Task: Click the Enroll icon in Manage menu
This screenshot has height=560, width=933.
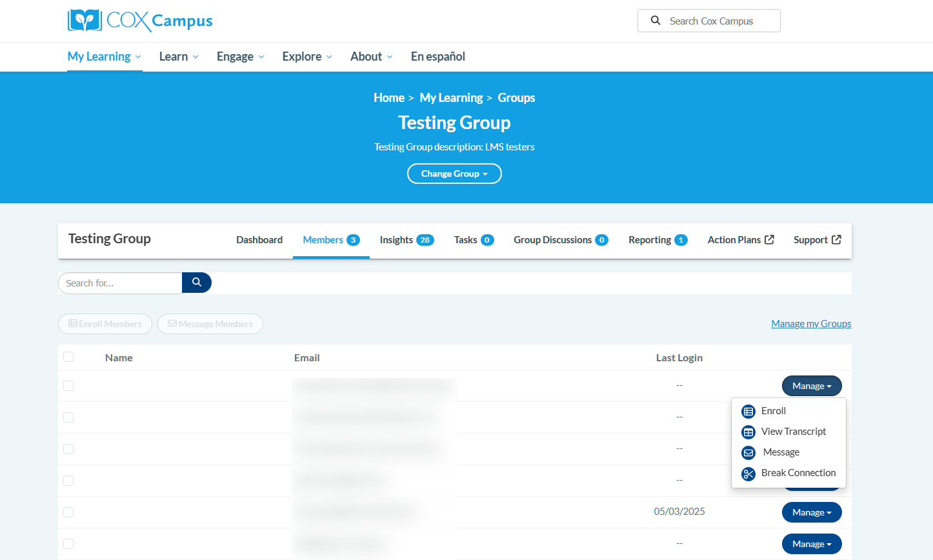Action: [x=748, y=411]
